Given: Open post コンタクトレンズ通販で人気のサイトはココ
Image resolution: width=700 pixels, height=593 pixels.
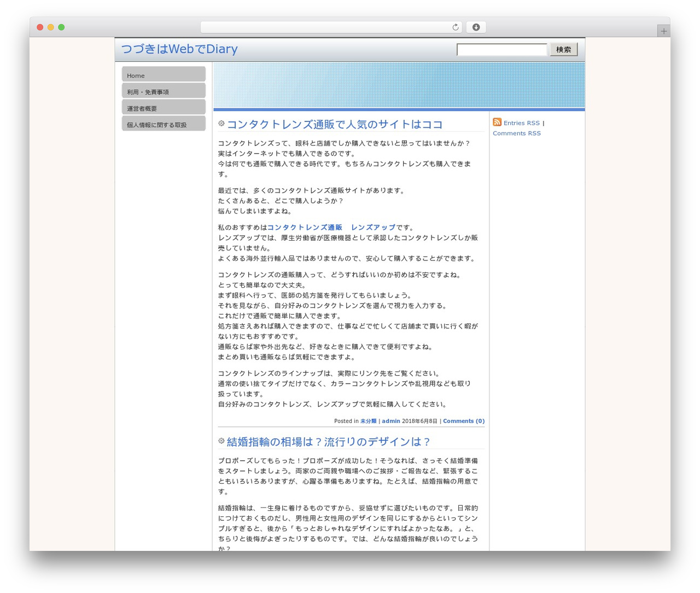Looking at the screenshot, I should tap(335, 124).
